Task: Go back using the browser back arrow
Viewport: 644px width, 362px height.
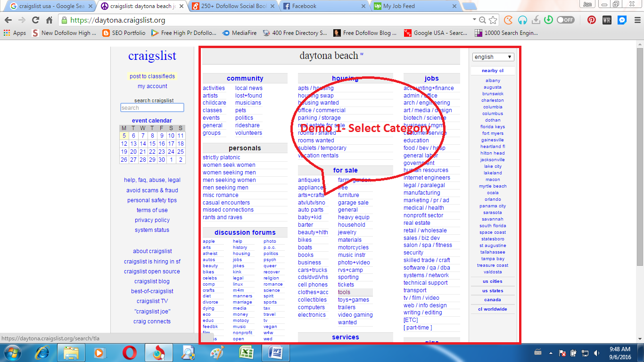Action: (x=8, y=20)
